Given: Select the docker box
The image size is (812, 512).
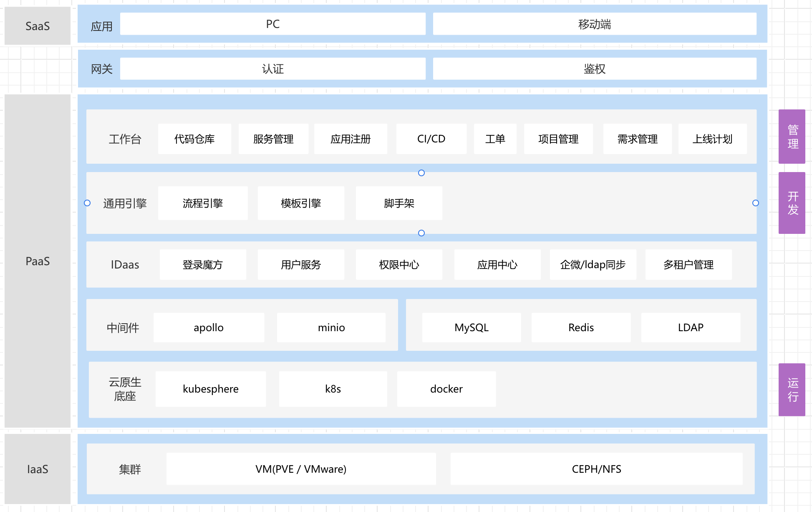Looking at the screenshot, I should coord(446,389).
